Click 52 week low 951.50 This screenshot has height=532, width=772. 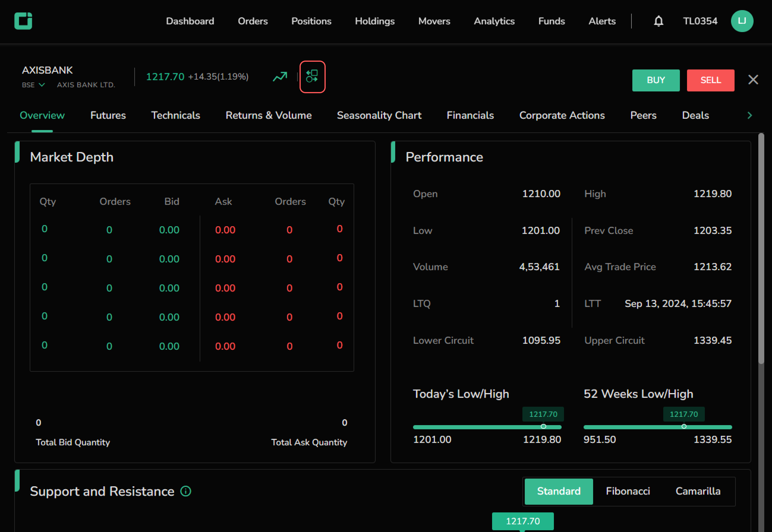click(600, 439)
